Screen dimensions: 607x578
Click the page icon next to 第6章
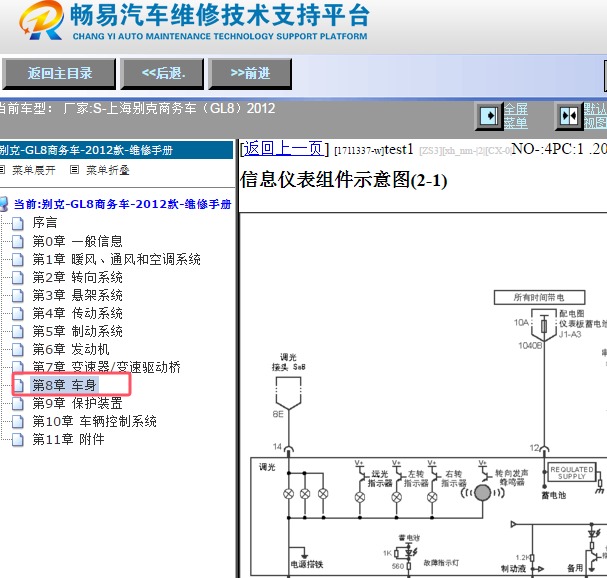(18, 350)
